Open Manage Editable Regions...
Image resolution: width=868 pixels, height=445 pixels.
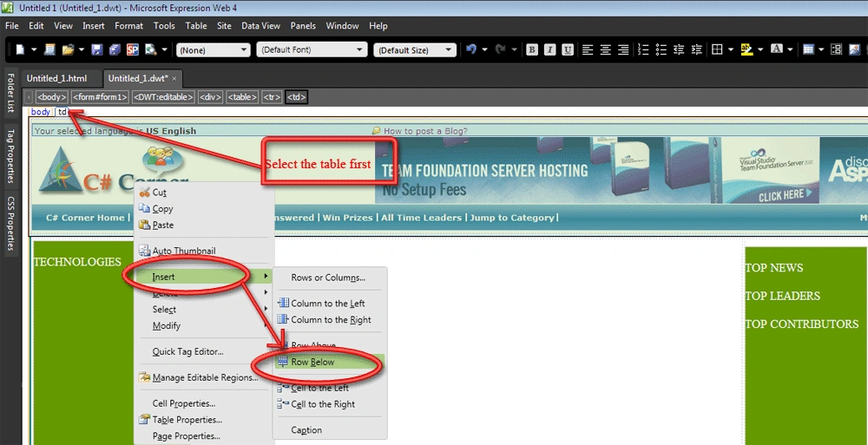(x=203, y=377)
